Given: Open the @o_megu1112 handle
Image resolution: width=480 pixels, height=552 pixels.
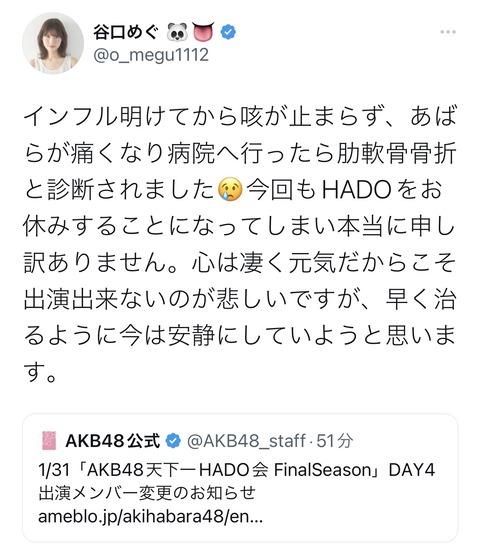Looking at the screenshot, I should tap(151, 55).
